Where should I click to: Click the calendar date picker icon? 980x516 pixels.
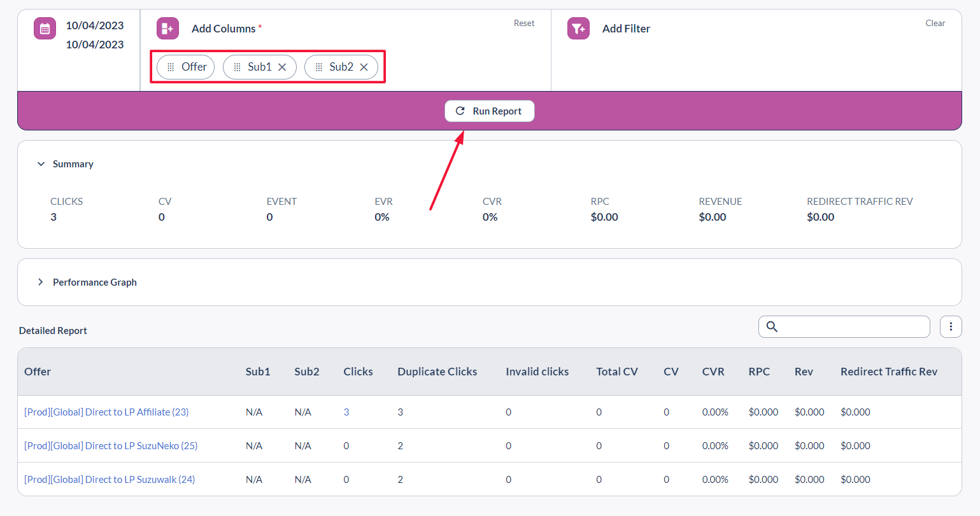pos(45,29)
